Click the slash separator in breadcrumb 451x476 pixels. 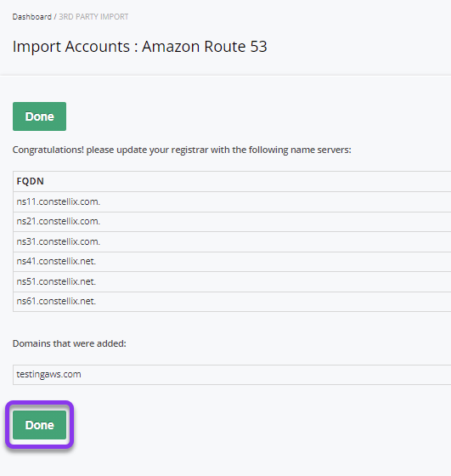click(55, 17)
